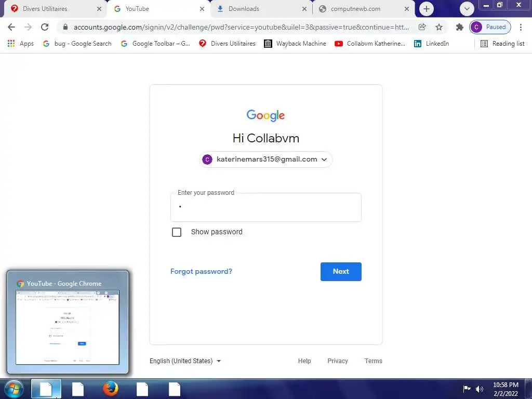Open the Divers Utilitaires bookmark

pos(227,44)
